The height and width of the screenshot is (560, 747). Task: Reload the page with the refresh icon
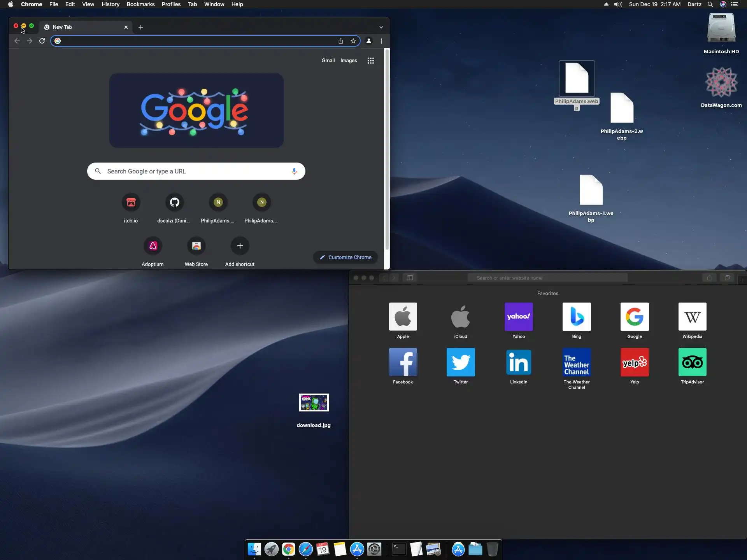[42, 41]
